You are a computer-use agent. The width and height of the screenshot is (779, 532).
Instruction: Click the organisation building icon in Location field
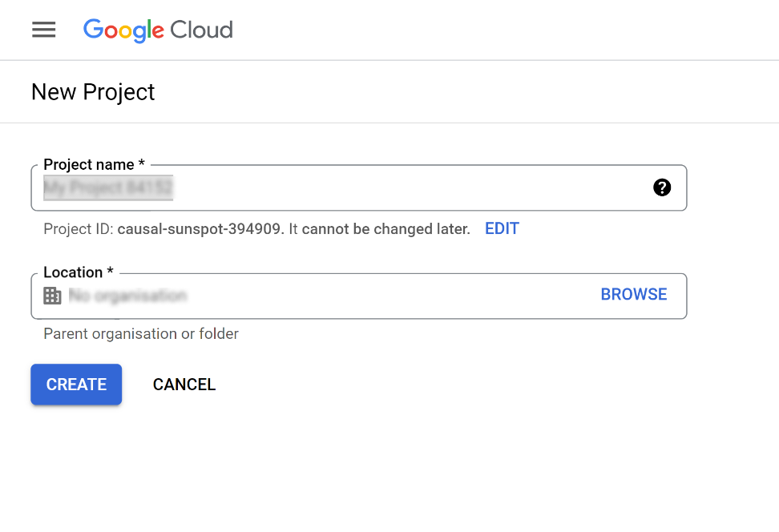coord(51,295)
